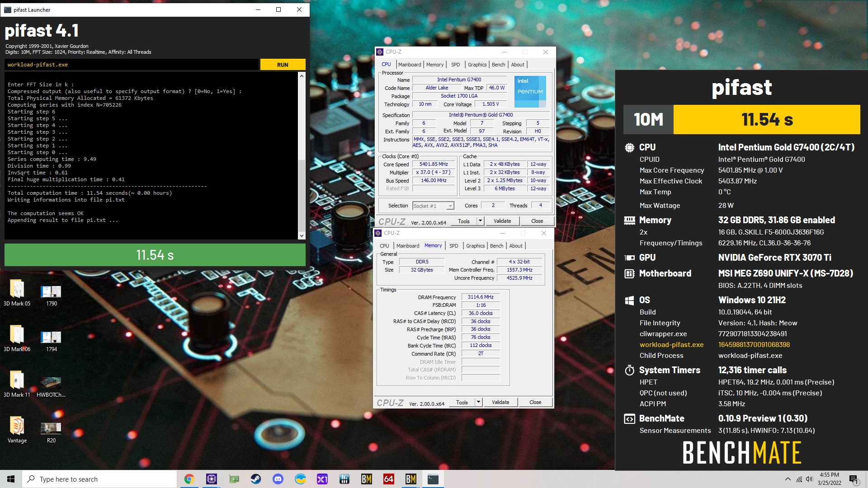Open the notification center icon
Viewport: 868px width, 488px height.
pyautogui.click(x=854, y=479)
